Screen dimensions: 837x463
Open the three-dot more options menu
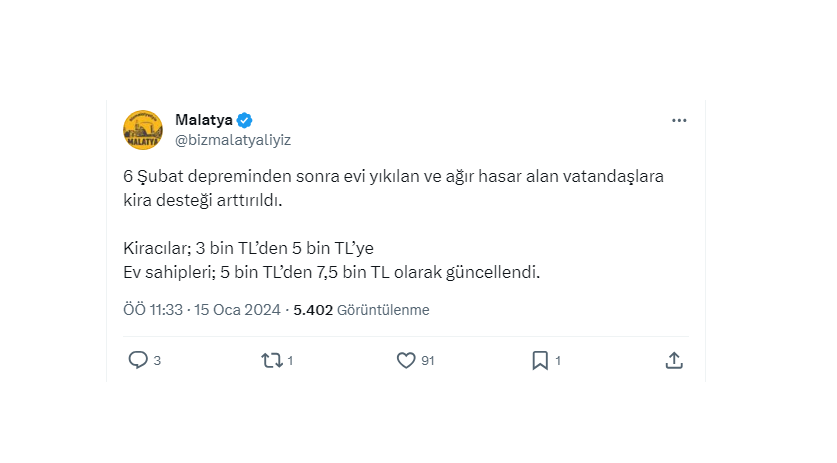click(679, 121)
